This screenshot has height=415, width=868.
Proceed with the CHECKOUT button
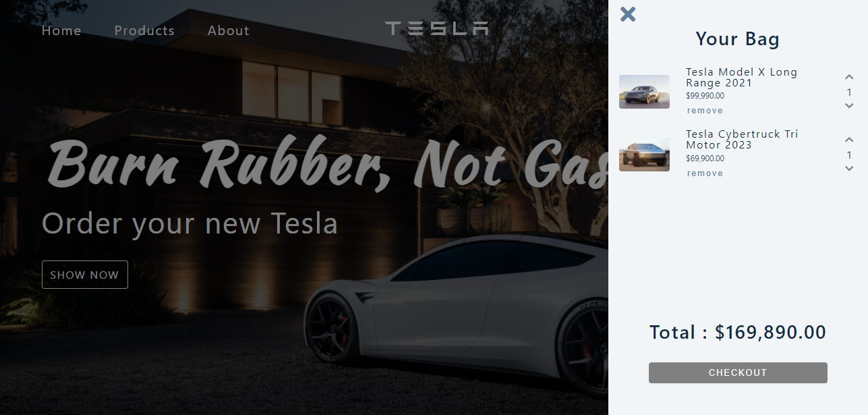pyautogui.click(x=738, y=372)
